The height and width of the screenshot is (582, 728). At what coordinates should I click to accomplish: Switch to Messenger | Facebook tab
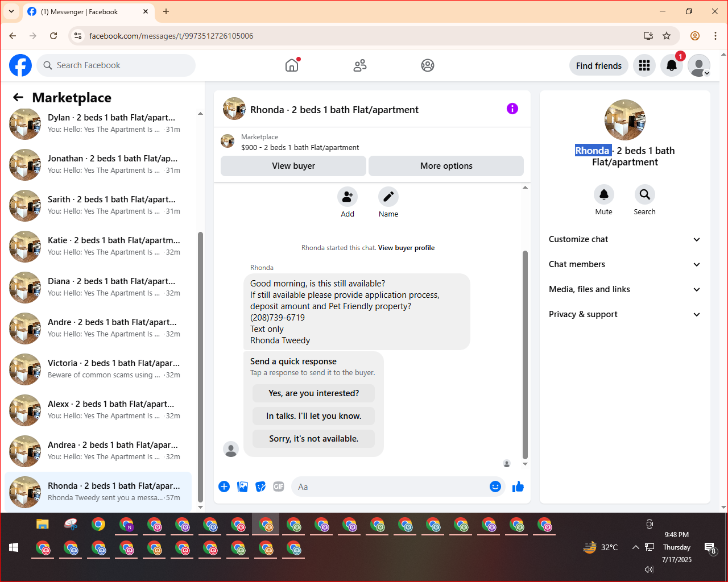tap(88, 11)
